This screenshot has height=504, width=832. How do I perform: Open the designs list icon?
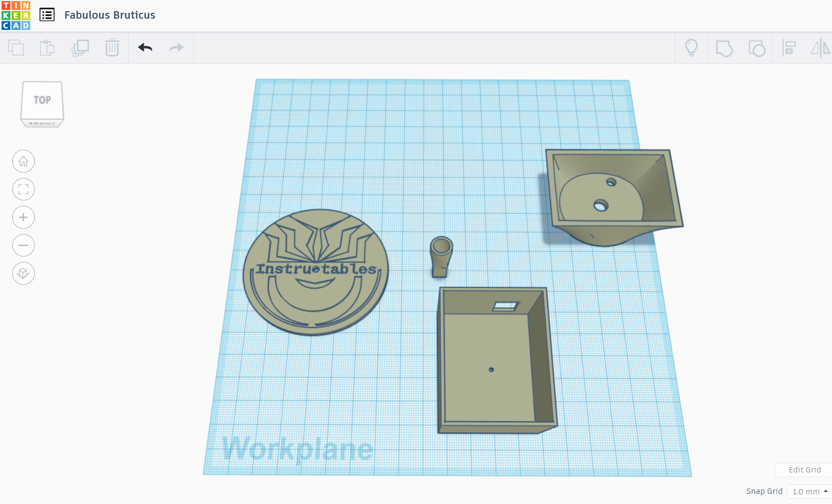(47, 15)
